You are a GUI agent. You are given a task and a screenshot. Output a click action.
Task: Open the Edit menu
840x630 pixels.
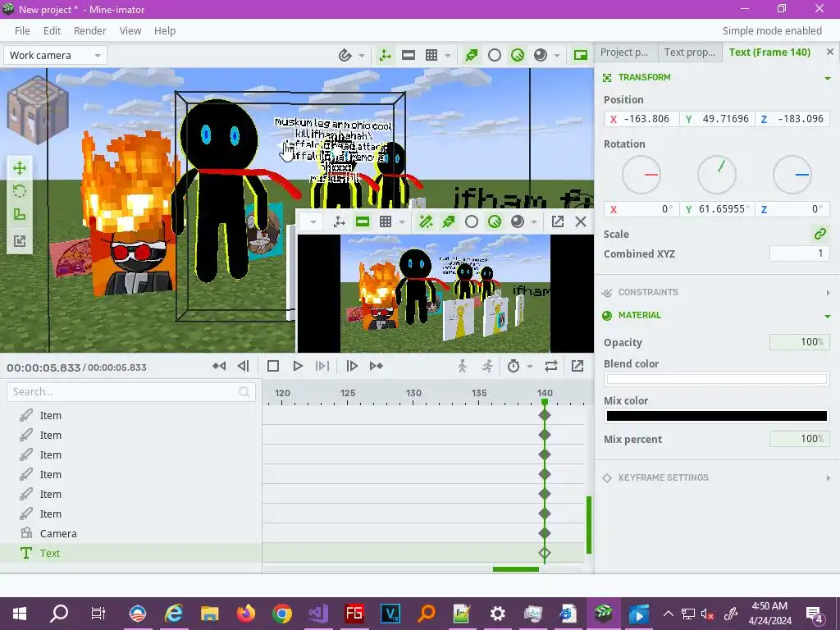pos(52,30)
